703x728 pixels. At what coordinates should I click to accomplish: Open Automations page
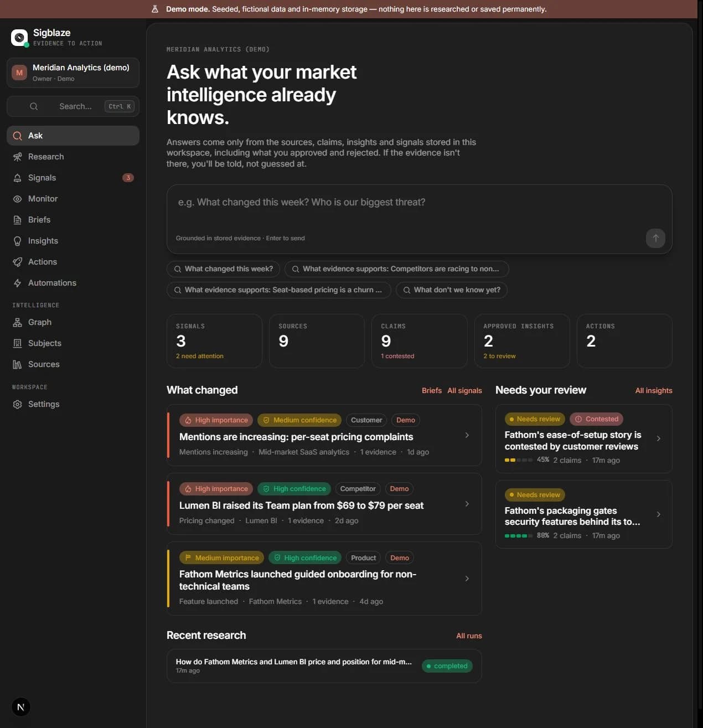[x=73, y=283]
